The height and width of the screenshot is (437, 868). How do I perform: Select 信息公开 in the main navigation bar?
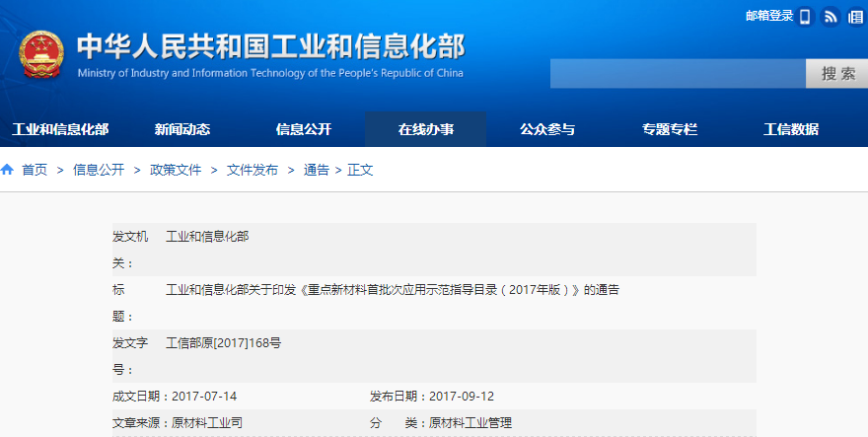(x=304, y=129)
